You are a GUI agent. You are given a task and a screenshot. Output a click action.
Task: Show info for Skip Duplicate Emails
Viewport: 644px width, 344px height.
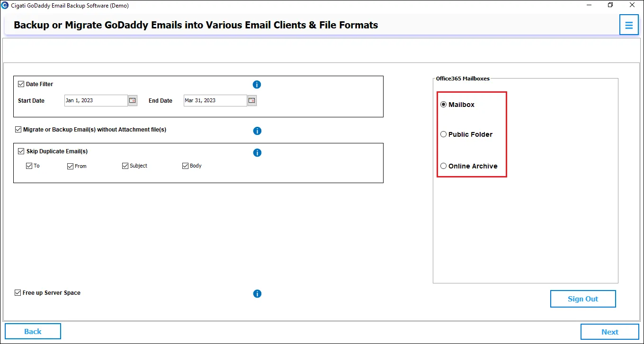pyautogui.click(x=257, y=153)
